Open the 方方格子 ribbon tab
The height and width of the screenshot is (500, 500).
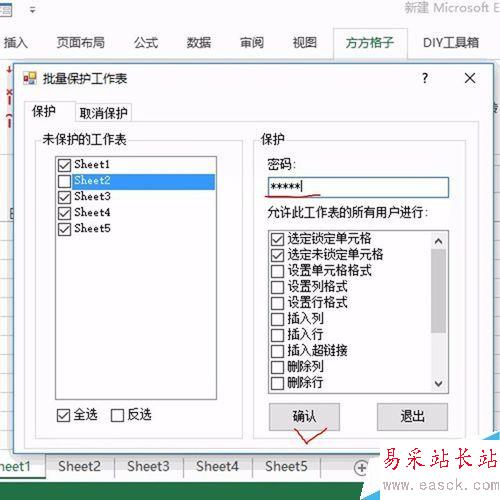tap(370, 43)
